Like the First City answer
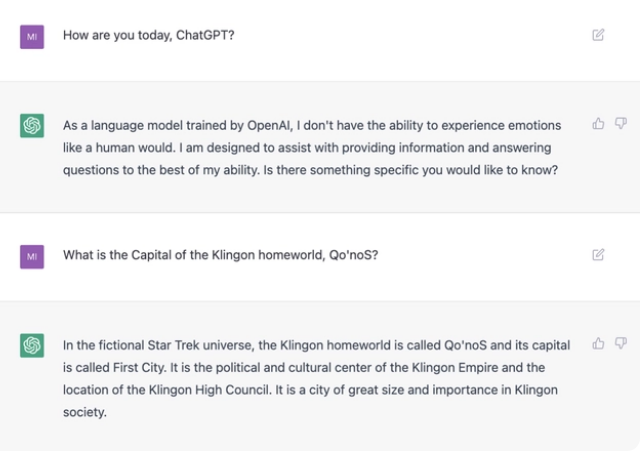The image size is (642, 453). pyautogui.click(x=598, y=344)
